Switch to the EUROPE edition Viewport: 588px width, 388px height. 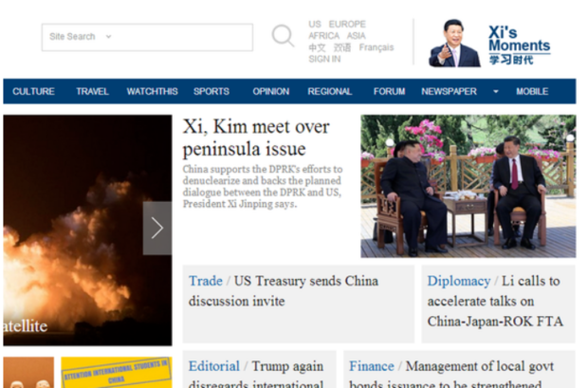pyautogui.click(x=347, y=24)
